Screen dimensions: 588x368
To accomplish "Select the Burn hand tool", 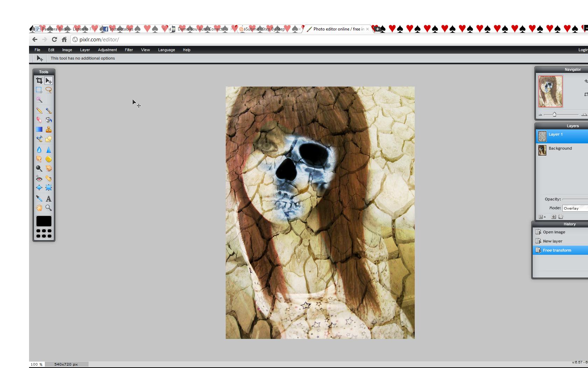I will [x=49, y=169].
